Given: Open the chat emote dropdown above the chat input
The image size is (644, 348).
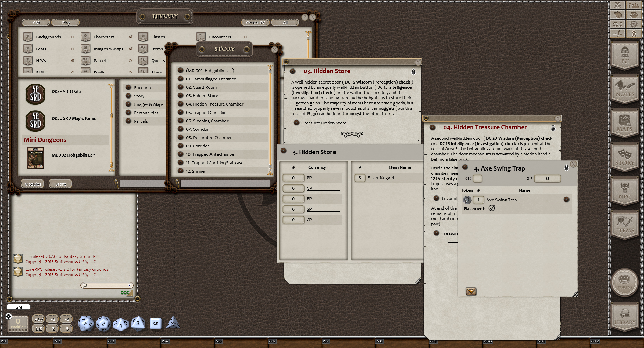Looking at the screenshot, I should [129, 285].
